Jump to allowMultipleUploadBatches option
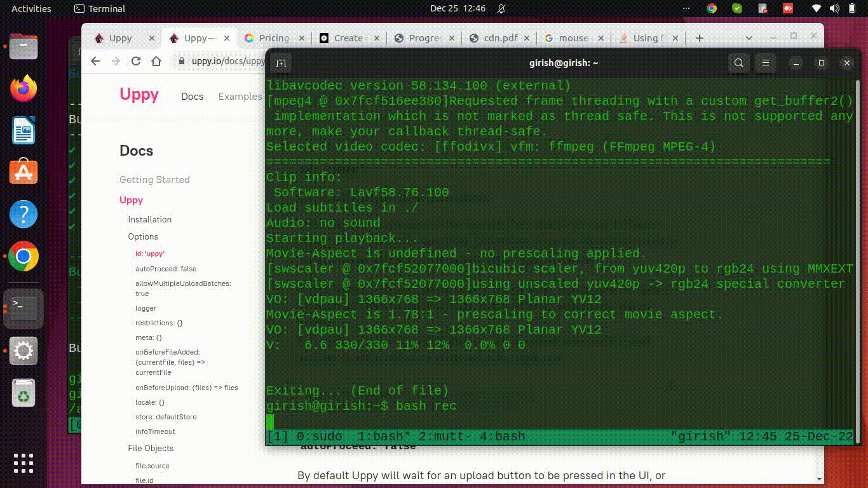Image resolution: width=868 pixels, height=488 pixels. click(x=183, y=288)
